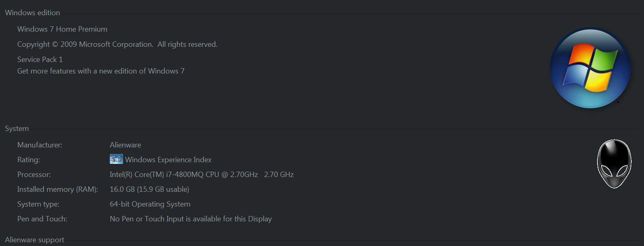Click the Service Pack 1 label

pyautogui.click(x=40, y=60)
